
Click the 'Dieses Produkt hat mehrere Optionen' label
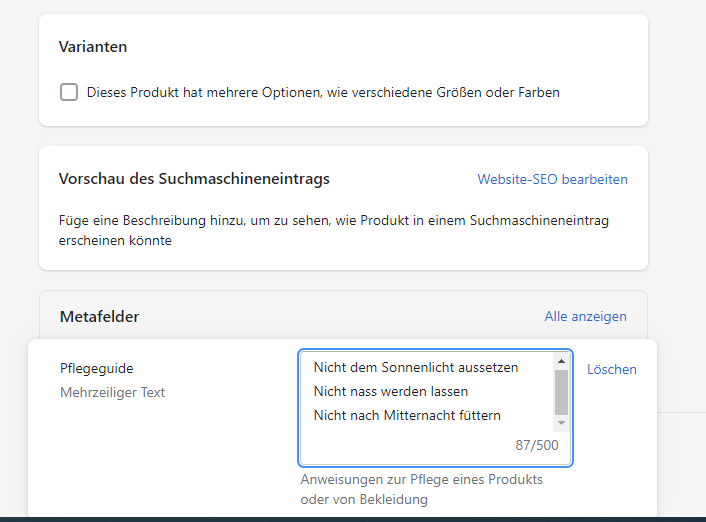coord(323,92)
